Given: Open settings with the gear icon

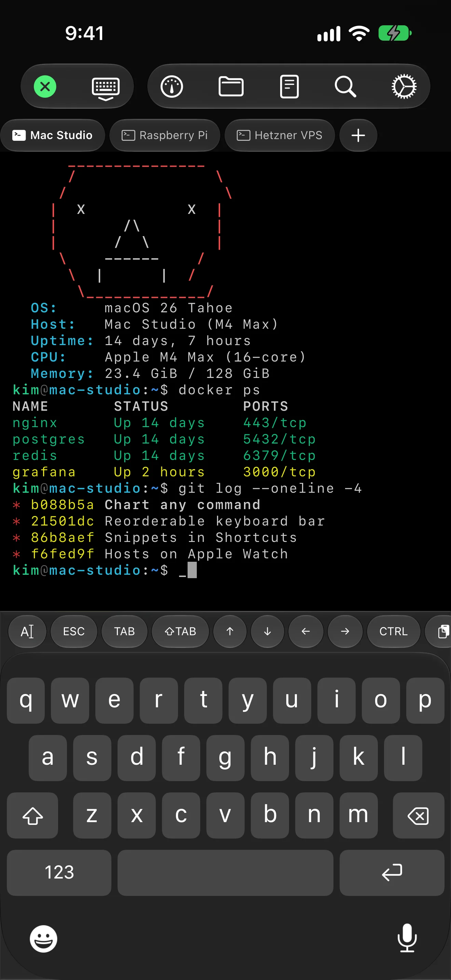Looking at the screenshot, I should coord(404,87).
